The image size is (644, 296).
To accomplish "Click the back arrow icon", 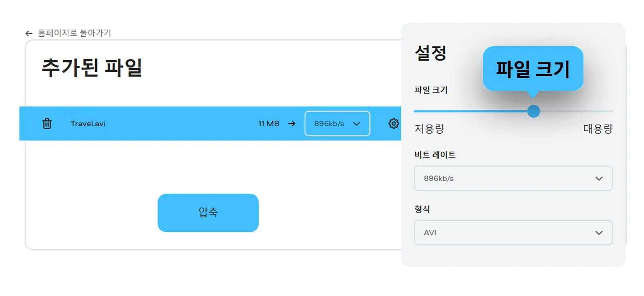I will 29,34.
